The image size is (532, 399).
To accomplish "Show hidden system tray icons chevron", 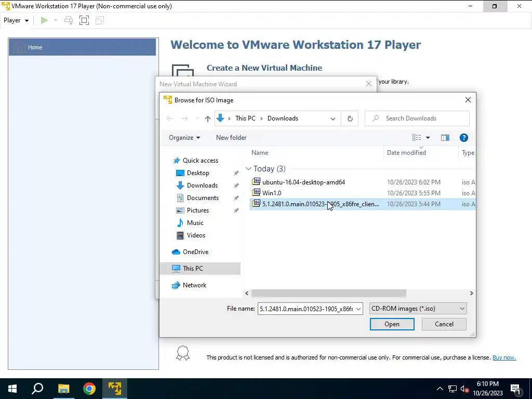I will (440, 389).
